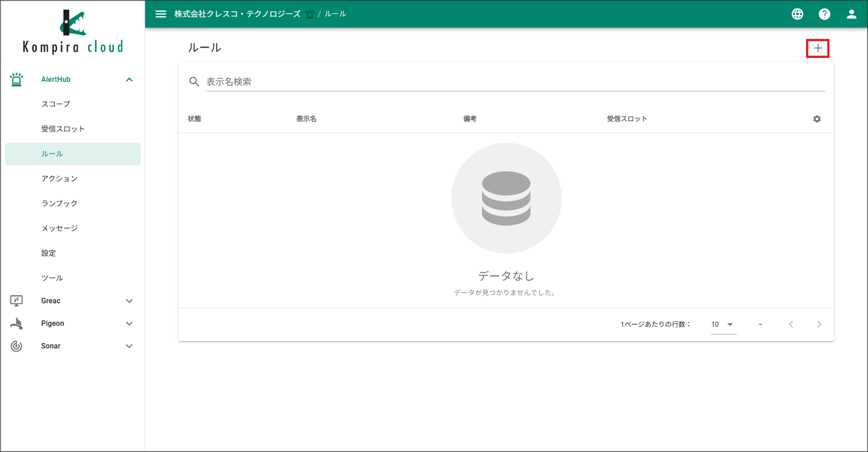Open 設定 in the sidebar
Image resolution: width=868 pixels, height=452 pixels.
73,253
